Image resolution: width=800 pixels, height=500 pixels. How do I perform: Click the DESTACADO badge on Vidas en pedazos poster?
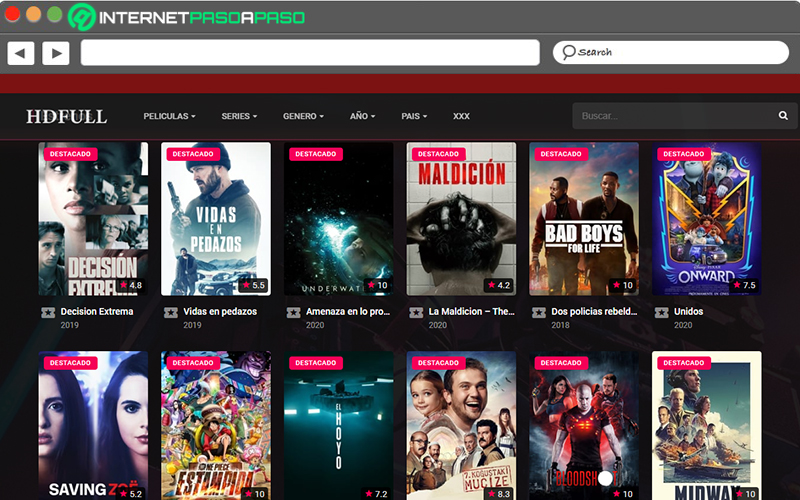point(193,154)
